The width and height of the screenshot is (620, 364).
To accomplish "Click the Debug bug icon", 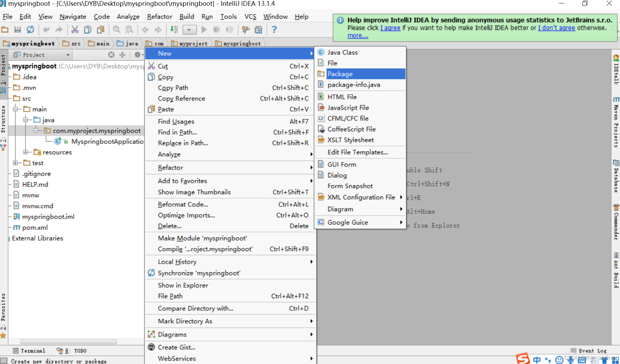I will pos(217,30).
